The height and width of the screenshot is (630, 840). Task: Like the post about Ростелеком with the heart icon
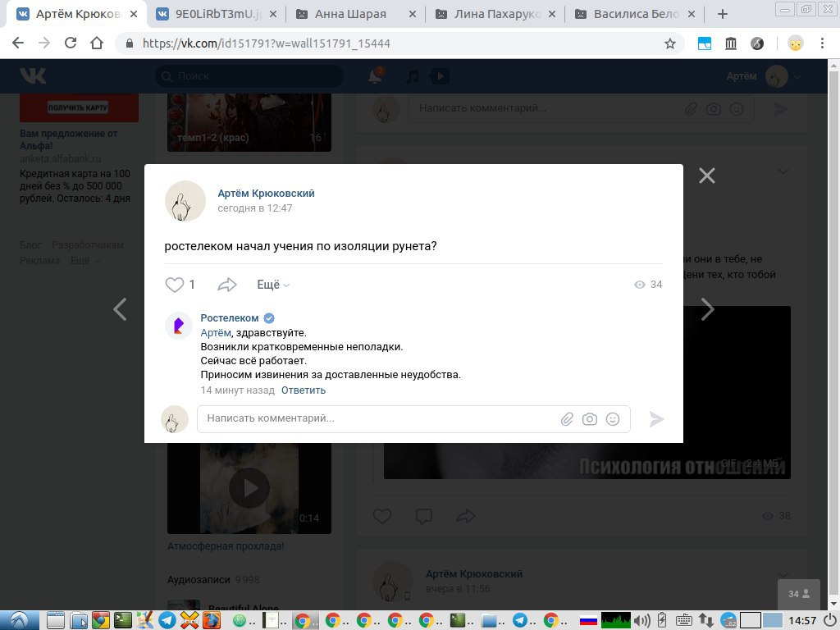coord(175,285)
